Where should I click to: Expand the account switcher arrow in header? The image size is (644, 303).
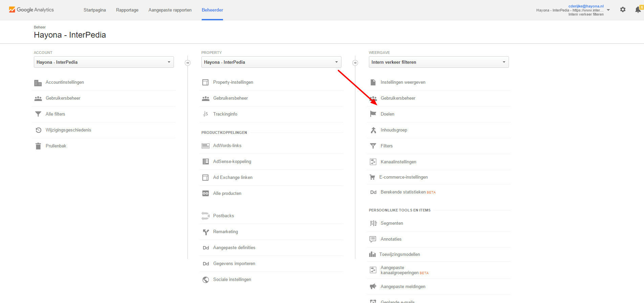608,10
